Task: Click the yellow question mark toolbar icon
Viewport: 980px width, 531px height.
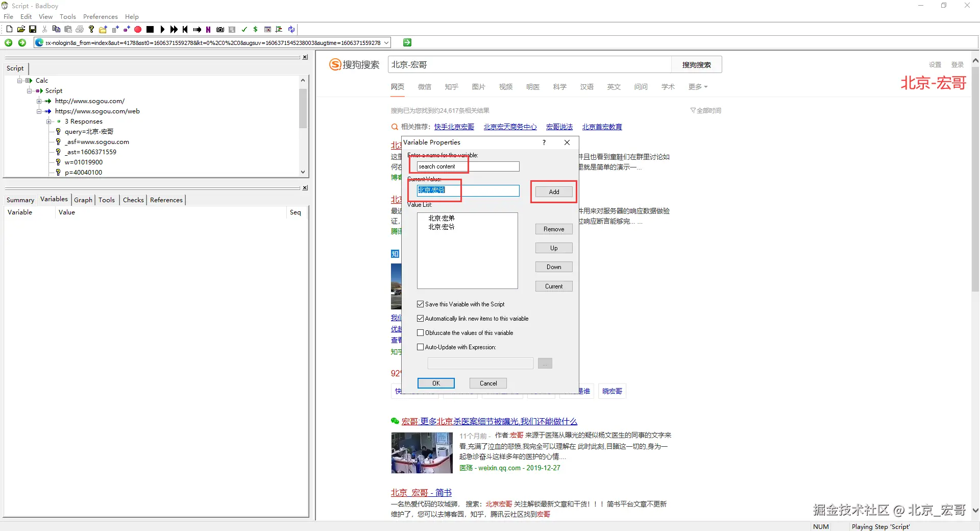Action: (91, 30)
